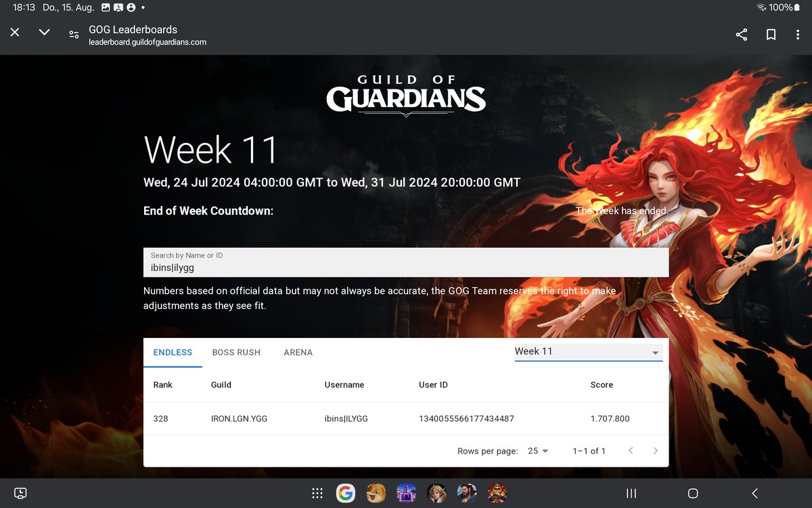Image resolution: width=812 pixels, height=508 pixels.
Task: Select user ID 1340055566177434487
Action: click(x=467, y=419)
